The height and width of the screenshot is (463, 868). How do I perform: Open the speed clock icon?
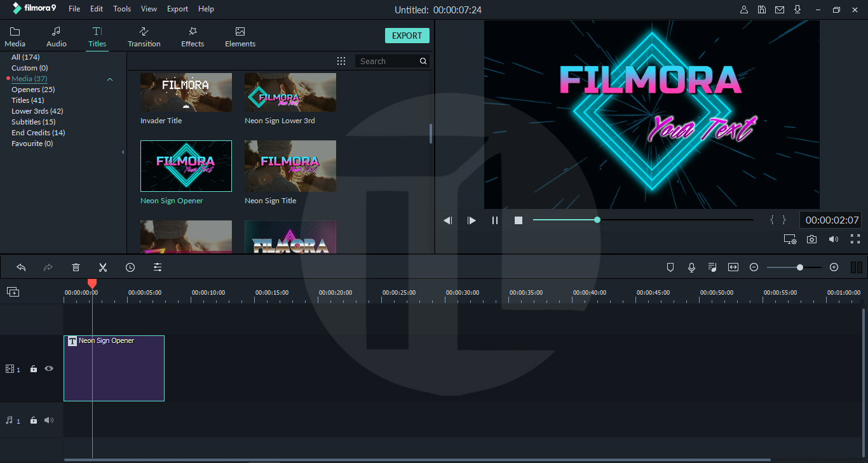click(x=130, y=267)
